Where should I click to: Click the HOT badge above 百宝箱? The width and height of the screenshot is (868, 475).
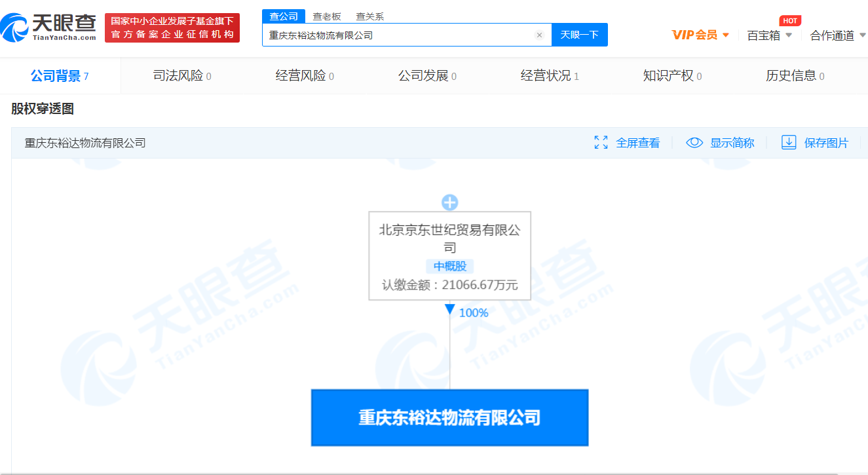click(790, 20)
